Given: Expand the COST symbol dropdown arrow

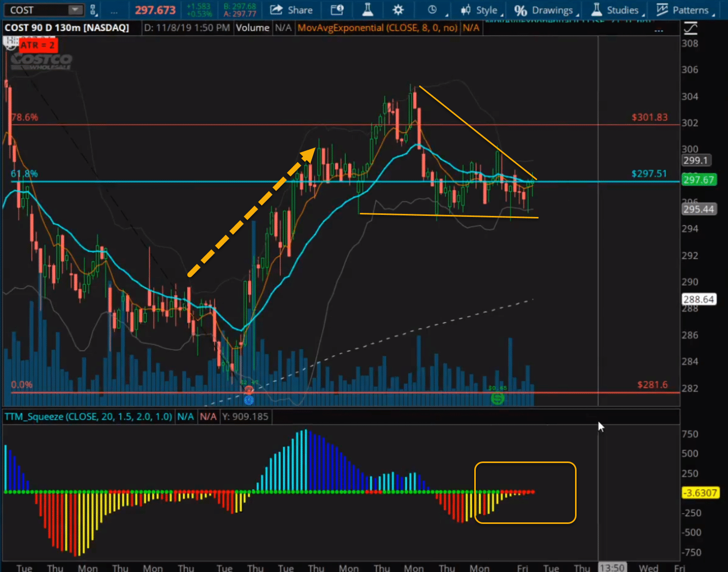Looking at the screenshot, I should [76, 10].
